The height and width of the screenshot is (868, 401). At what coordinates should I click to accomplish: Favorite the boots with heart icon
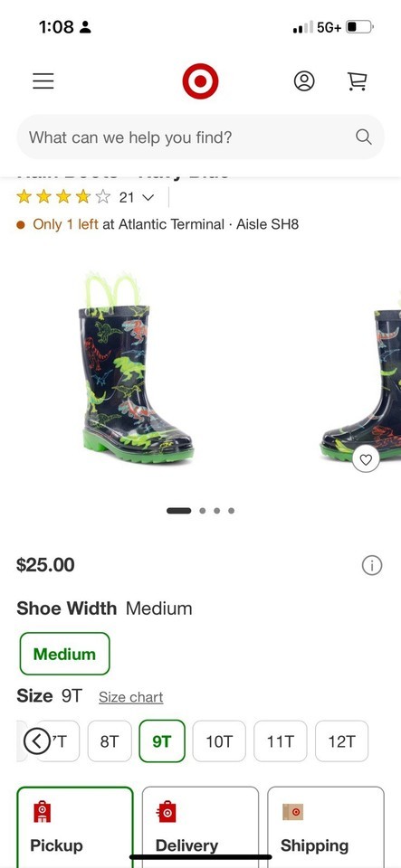tap(366, 459)
